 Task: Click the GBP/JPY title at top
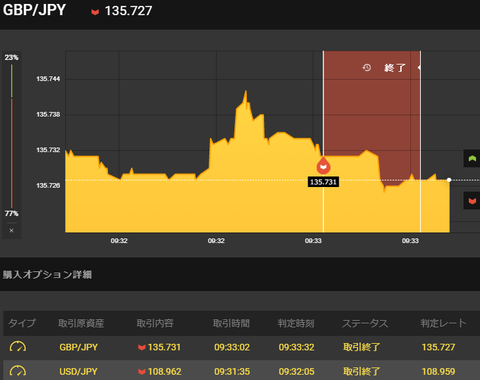(34, 10)
